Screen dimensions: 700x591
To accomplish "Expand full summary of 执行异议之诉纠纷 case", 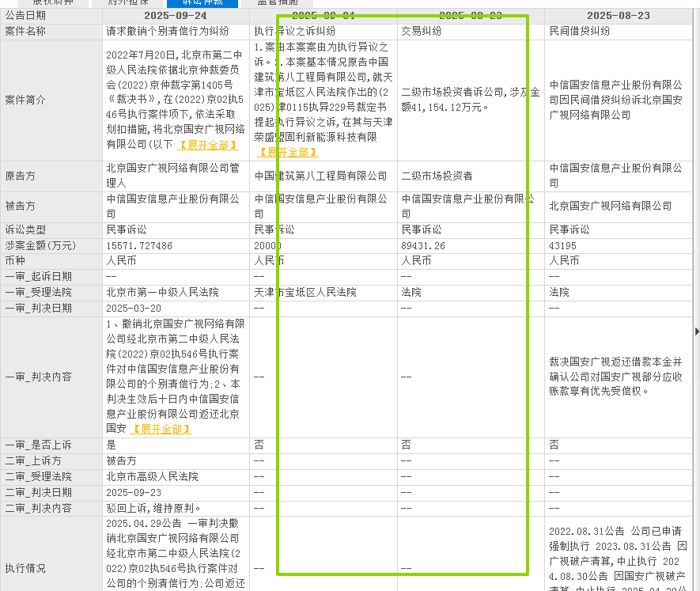I will 288,153.
